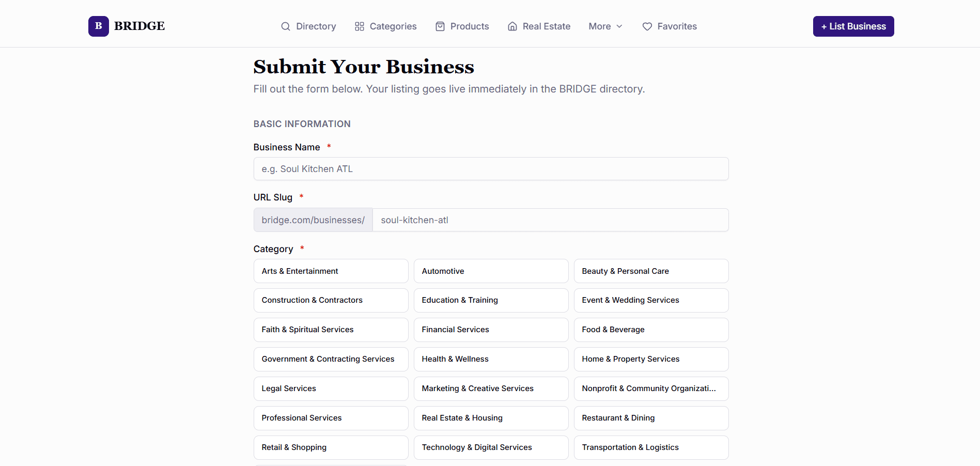Select Financial Services category
This screenshot has width=980, height=466.
click(x=491, y=330)
